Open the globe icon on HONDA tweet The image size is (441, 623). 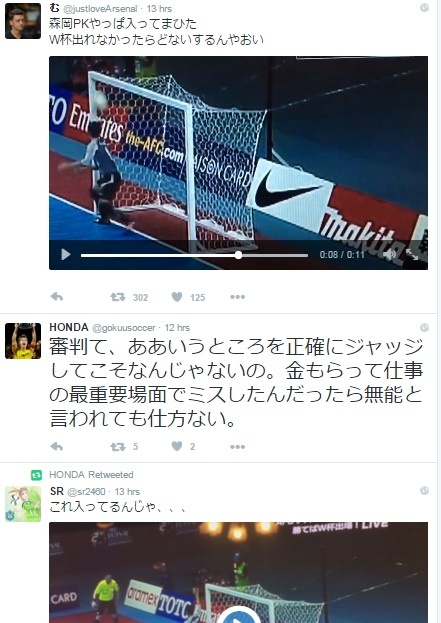(424, 327)
